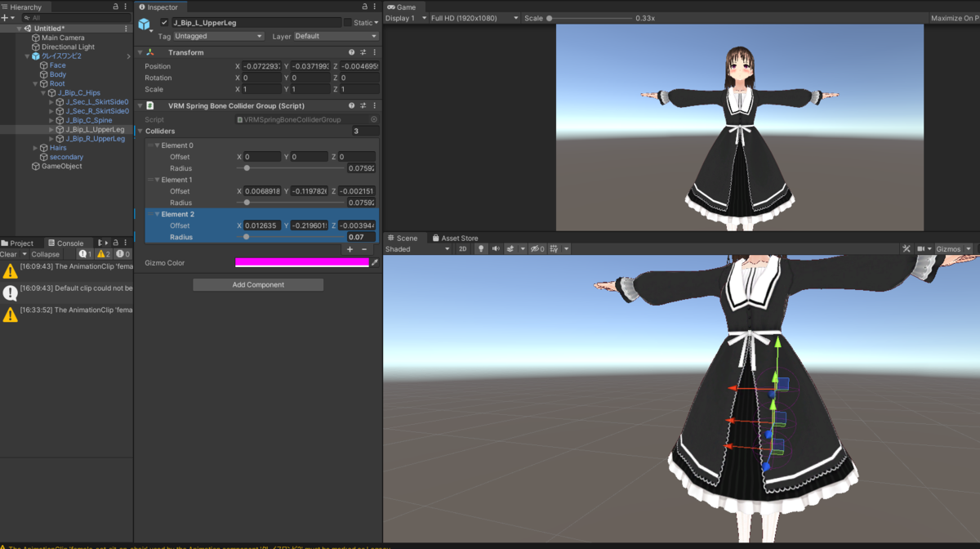Click the magenta Gizmo Color swatch

[x=302, y=262]
